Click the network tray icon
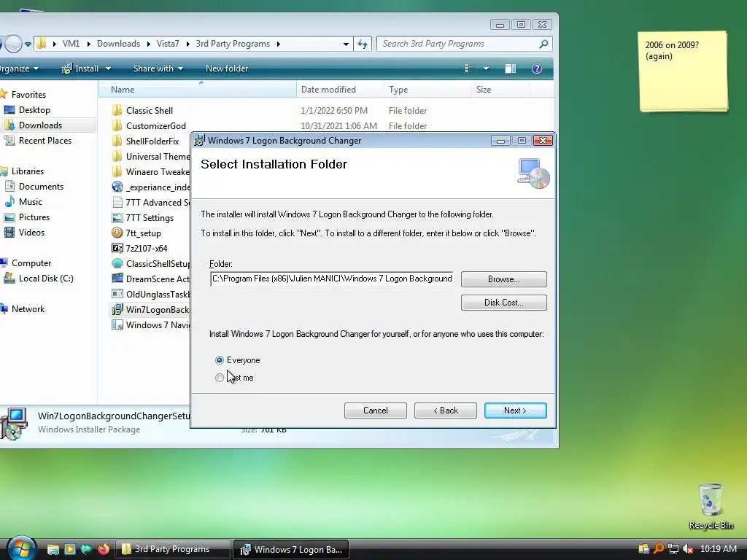Screen dimensions: 747x560 click(x=673, y=549)
